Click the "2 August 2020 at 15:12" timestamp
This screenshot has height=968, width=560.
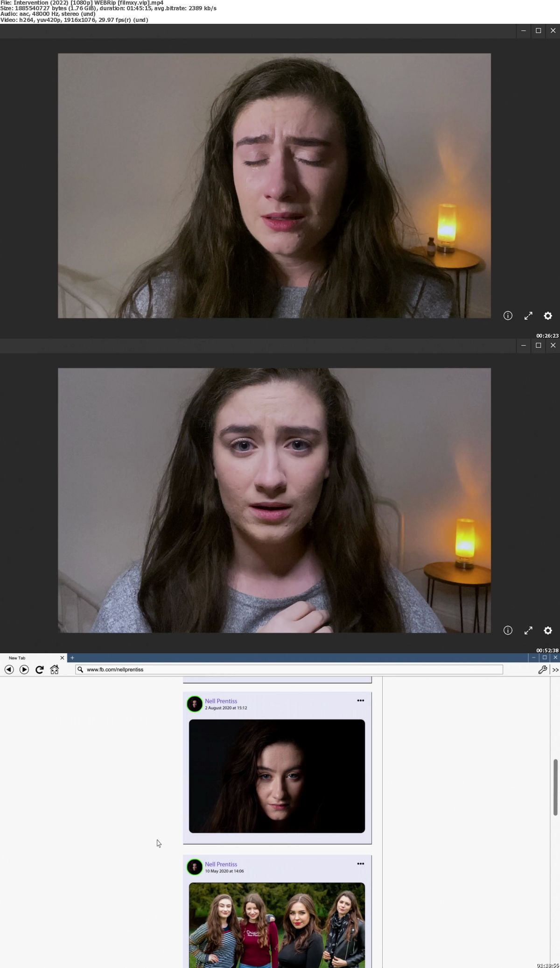pos(226,708)
